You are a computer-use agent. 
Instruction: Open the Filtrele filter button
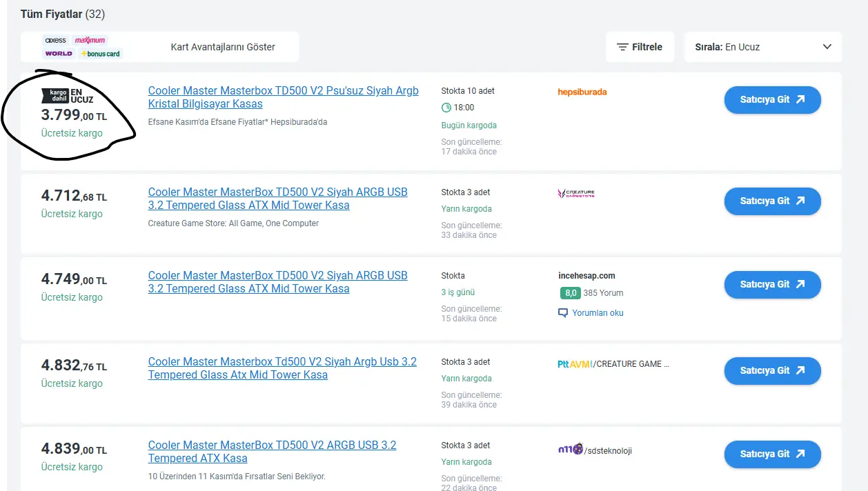pos(639,47)
